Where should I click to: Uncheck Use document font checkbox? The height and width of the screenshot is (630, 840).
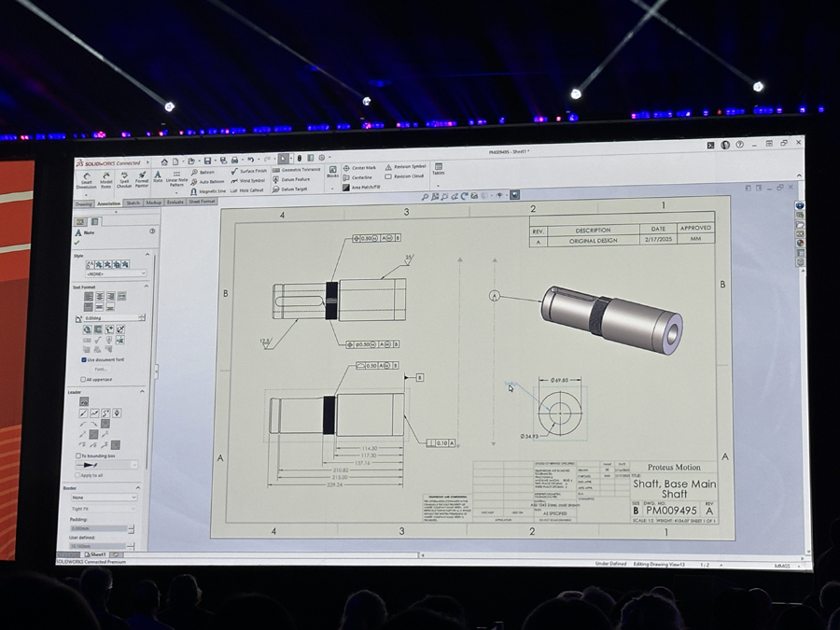point(84,359)
